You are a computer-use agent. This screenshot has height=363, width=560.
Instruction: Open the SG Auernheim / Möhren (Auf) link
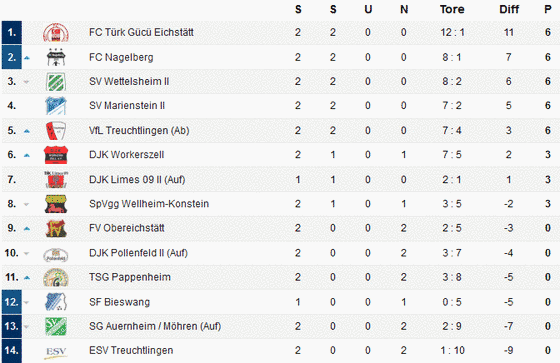(155, 326)
